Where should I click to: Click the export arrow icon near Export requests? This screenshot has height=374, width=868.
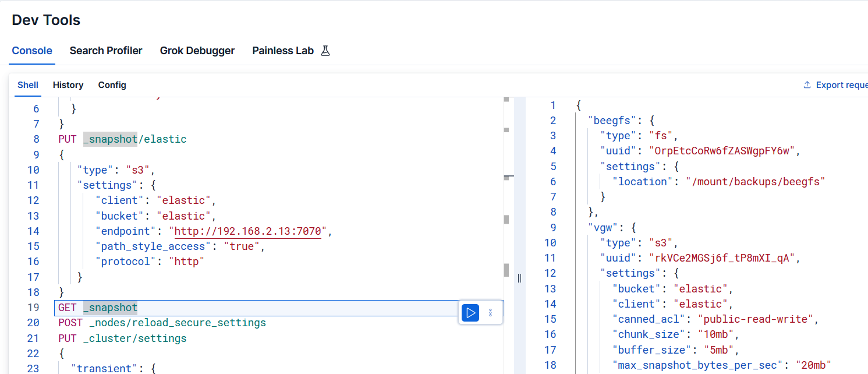pyautogui.click(x=807, y=85)
